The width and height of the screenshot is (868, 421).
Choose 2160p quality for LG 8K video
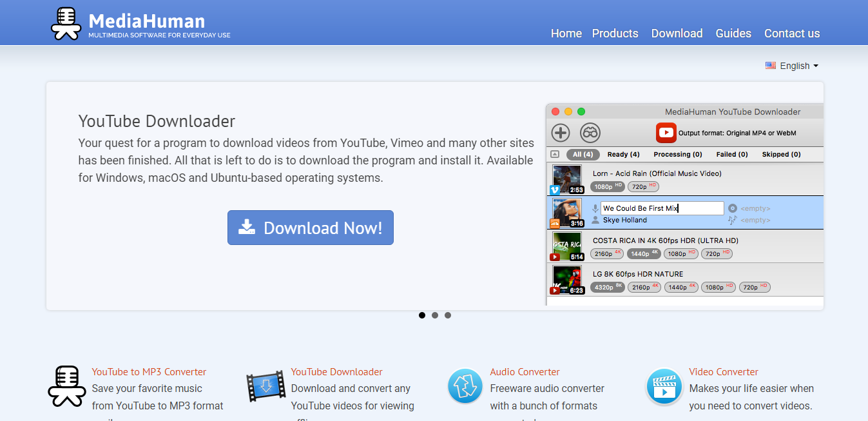pos(645,288)
